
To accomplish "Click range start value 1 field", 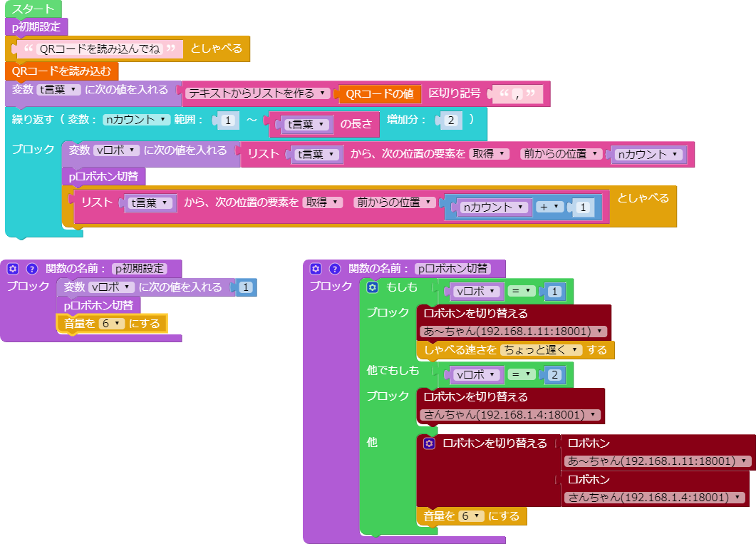I will click(x=228, y=120).
